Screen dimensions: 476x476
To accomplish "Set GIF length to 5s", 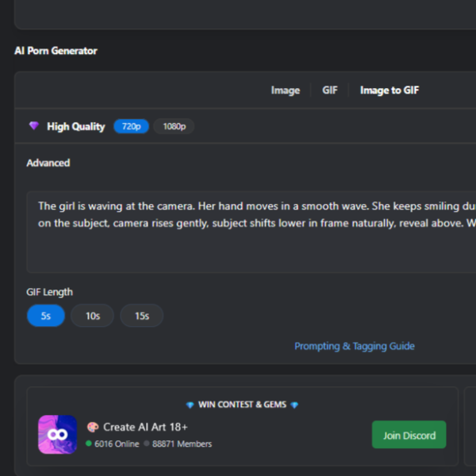I will tap(46, 316).
